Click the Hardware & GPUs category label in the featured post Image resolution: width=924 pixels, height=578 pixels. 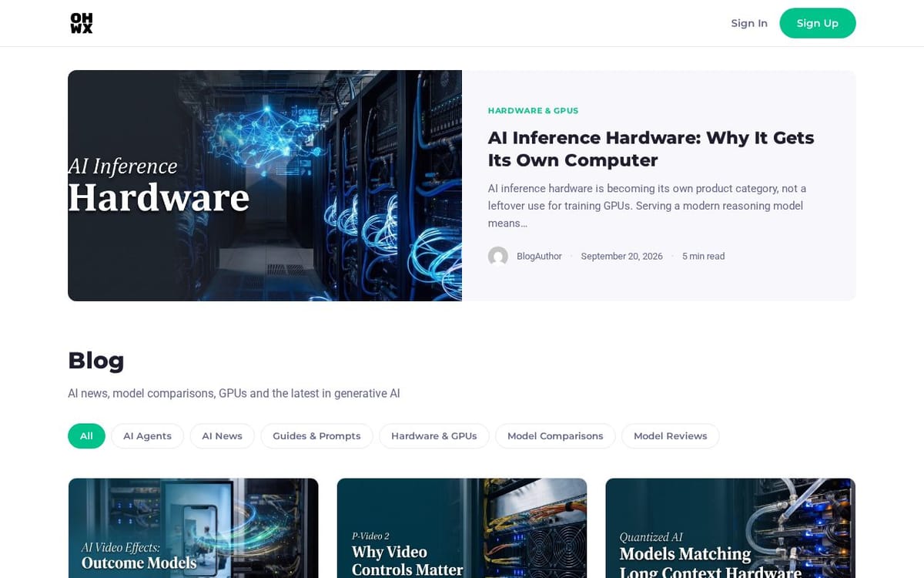tap(533, 110)
